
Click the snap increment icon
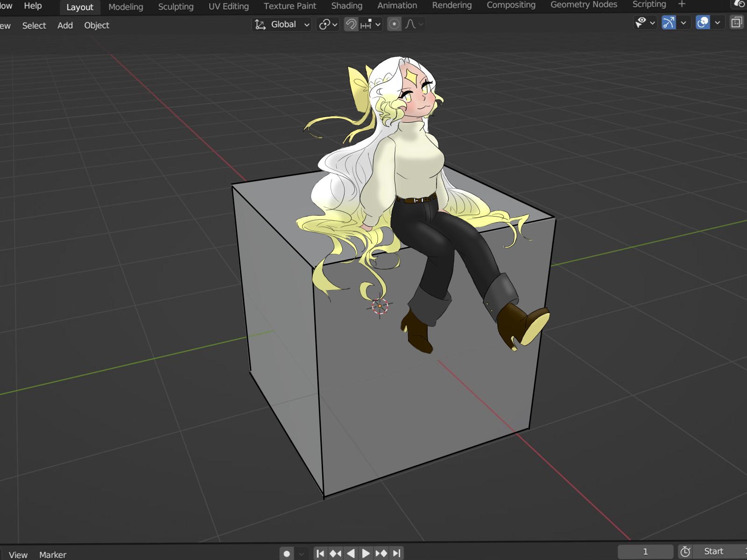click(x=366, y=24)
